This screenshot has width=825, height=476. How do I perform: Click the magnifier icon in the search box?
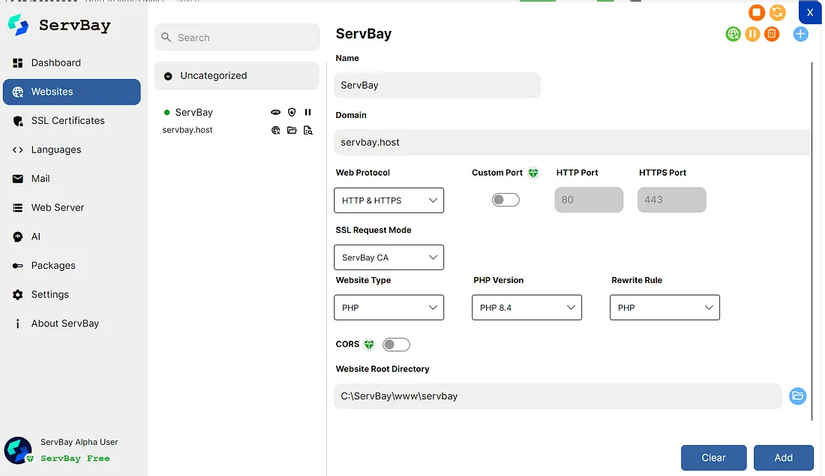(166, 37)
